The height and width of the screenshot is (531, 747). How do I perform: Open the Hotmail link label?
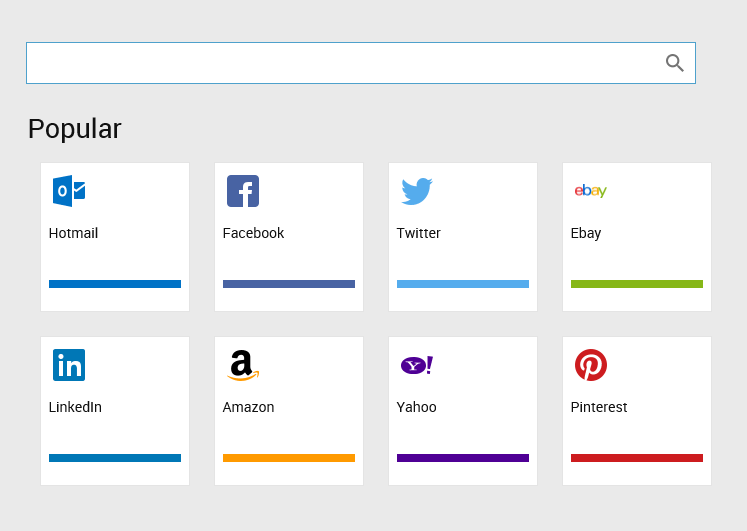click(73, 233)
